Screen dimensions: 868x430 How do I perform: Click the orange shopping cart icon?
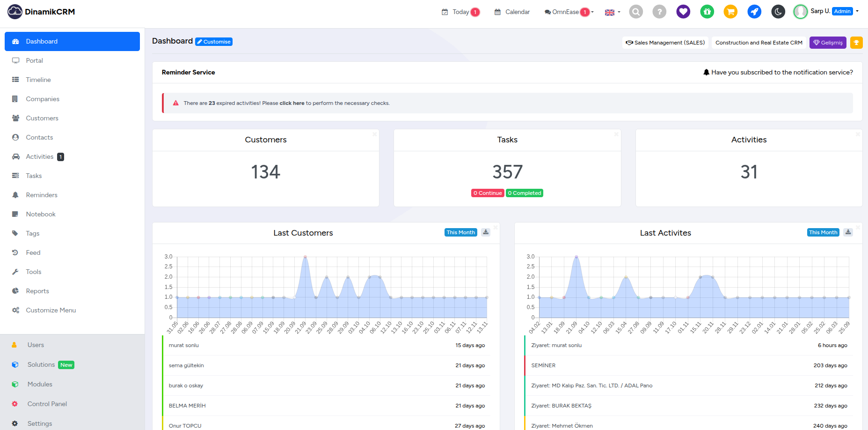coord(730,12)
